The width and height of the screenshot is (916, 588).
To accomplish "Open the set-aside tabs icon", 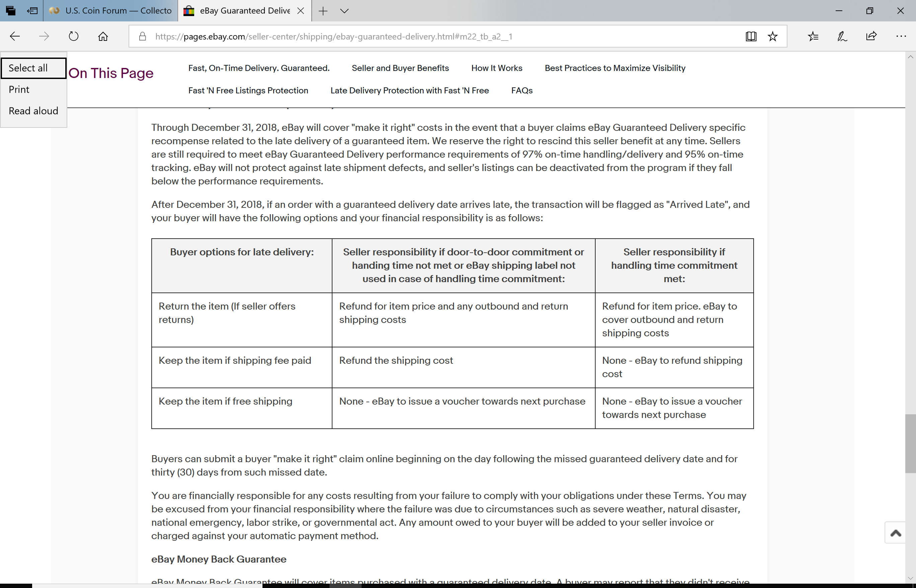I will (11, 11).
